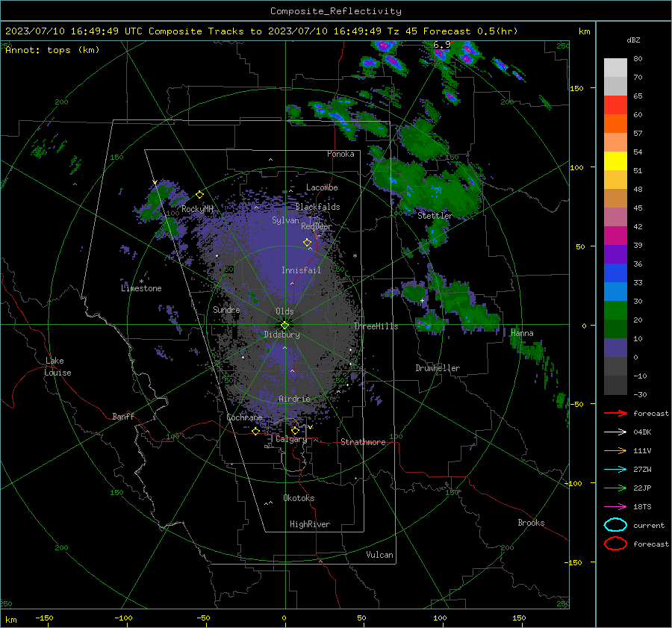
Task: Click the dBZ scale heading
Action: coord(633,40)
